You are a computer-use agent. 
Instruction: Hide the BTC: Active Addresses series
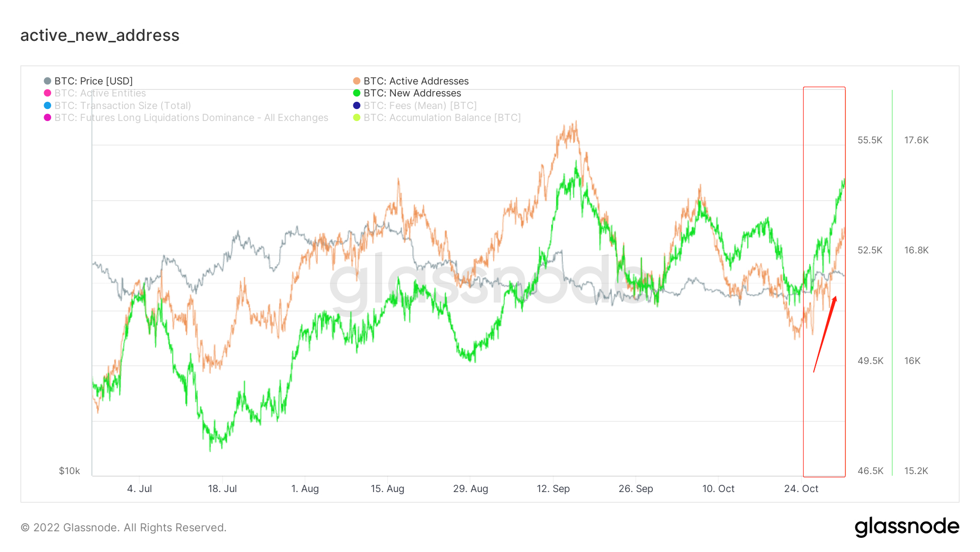416,81
